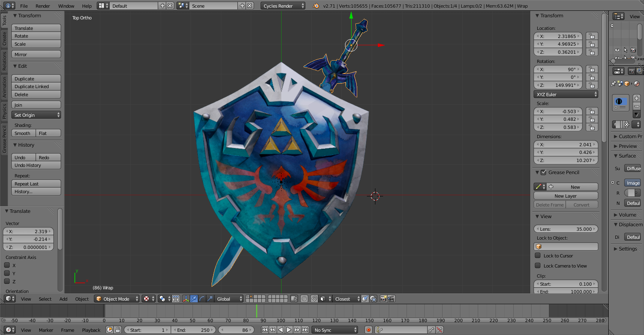644x335 pixels.
Task: Open the timeline Marker menu
Action: [x=46, y=330]
